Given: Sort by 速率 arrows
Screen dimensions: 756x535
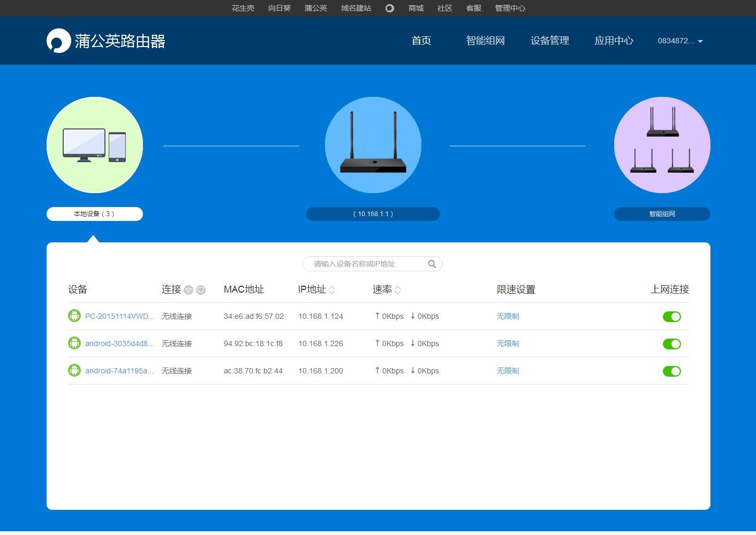Looking at the screenshot, I should click(x=397, y=290).
